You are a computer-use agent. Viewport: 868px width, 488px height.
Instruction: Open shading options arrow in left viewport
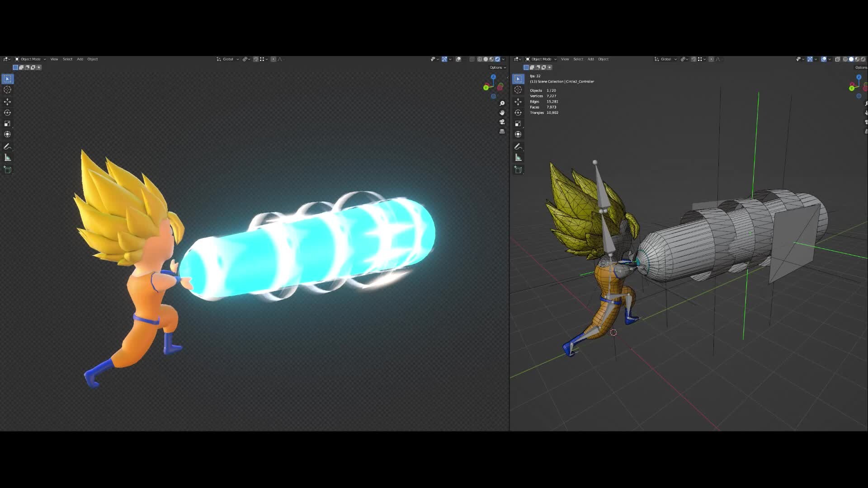click(503, 59)
